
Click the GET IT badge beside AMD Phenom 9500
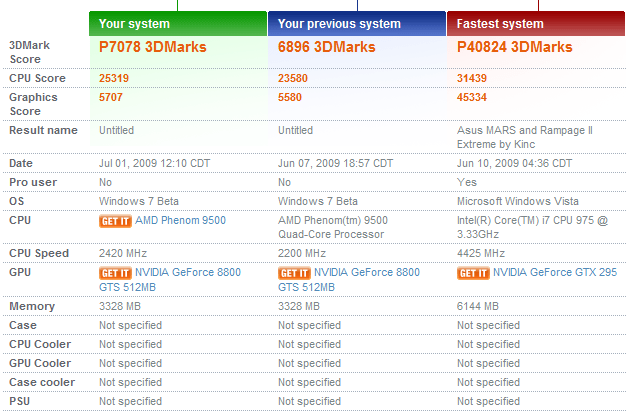point(115,221)
